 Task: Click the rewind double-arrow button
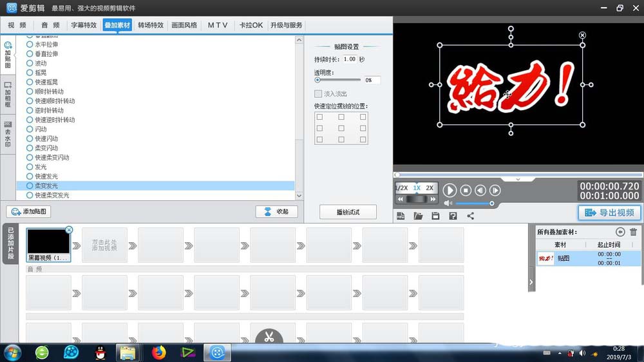pos(401,199)
